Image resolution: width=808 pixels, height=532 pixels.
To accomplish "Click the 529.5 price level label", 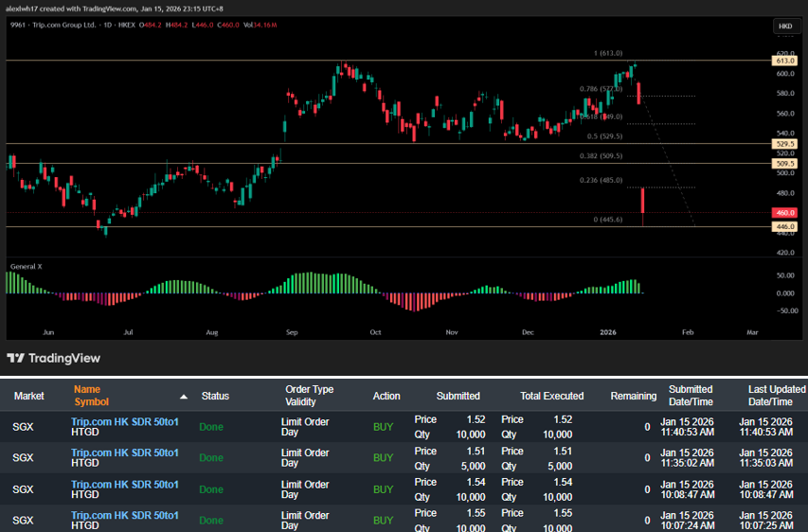I will click(784, 144).
